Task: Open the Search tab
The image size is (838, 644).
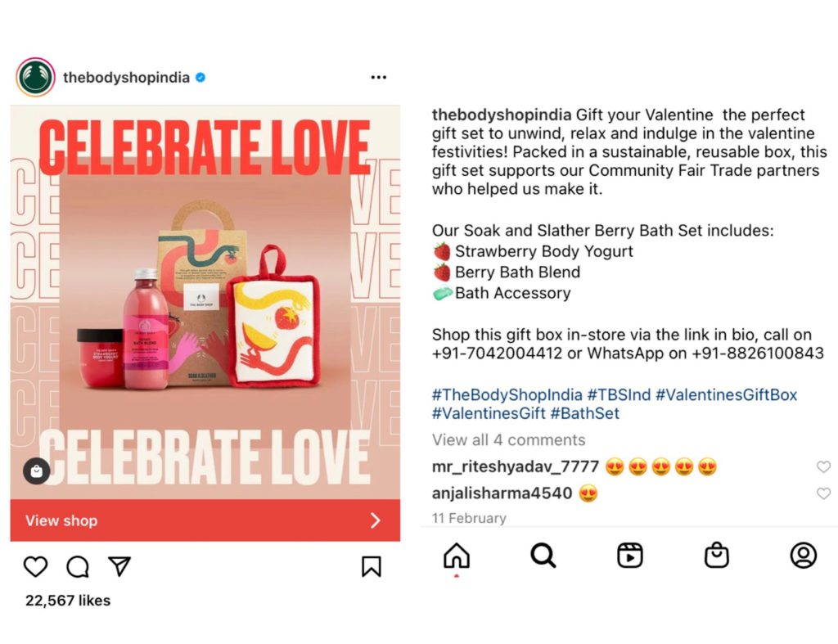Action: tap(543, 556)
